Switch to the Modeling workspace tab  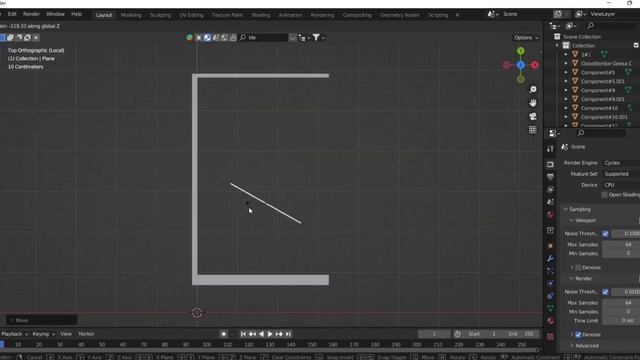(131, 15)
